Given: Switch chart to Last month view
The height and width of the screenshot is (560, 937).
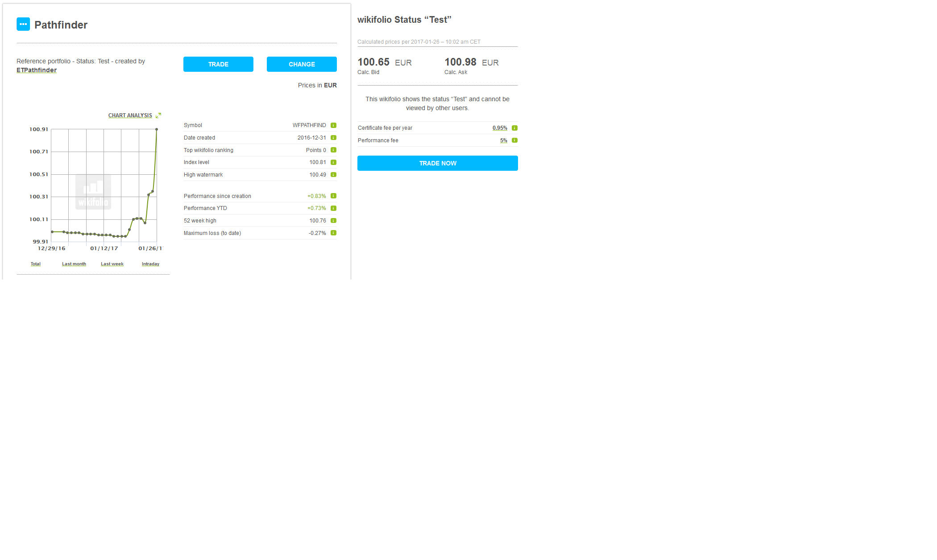Looking at the screenshot, I should tap(74, 264).
